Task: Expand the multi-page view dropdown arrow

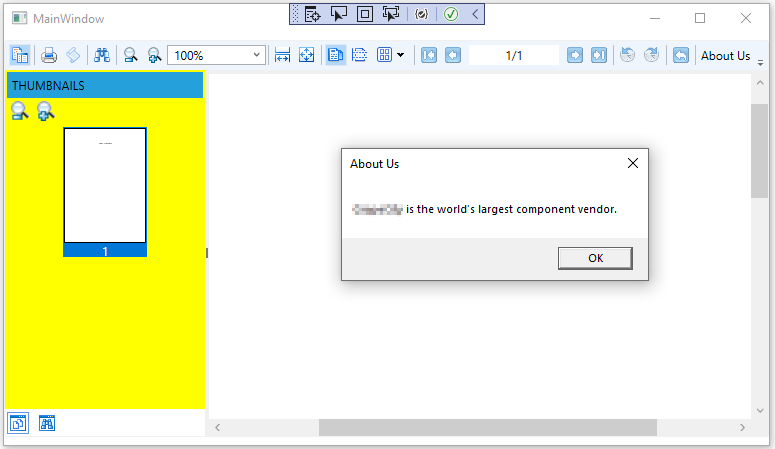Action: click(x=400, y=55)
